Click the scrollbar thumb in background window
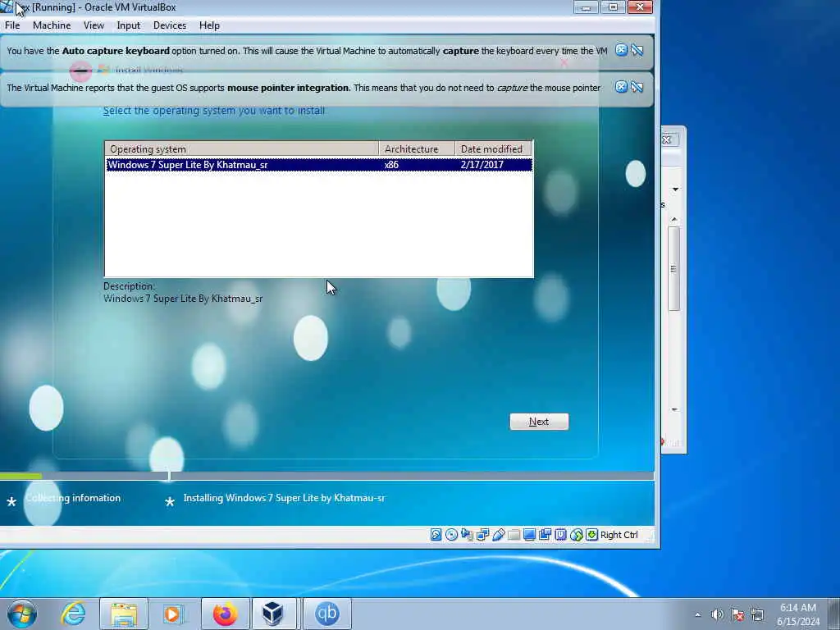This screenshot has height=630, width=840. pos(674,268)
